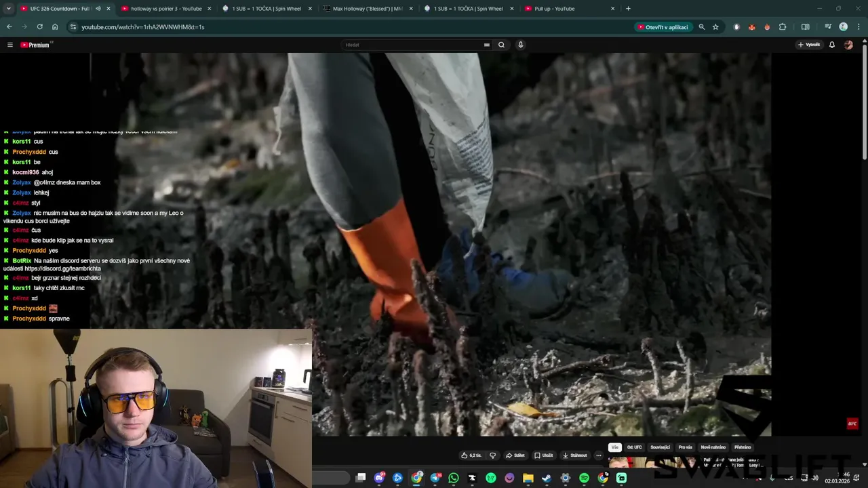
Task: Open Discord from the taskbar
Action: [379, 478]
